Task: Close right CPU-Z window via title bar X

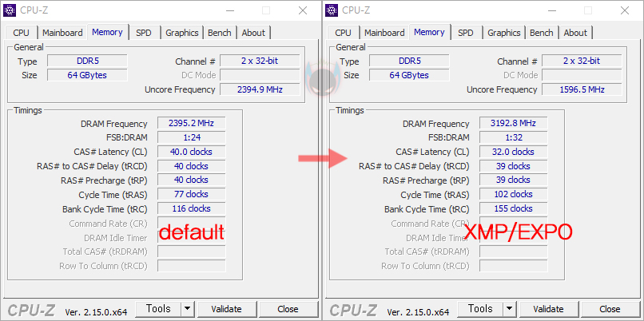Action: click(625, 10)
